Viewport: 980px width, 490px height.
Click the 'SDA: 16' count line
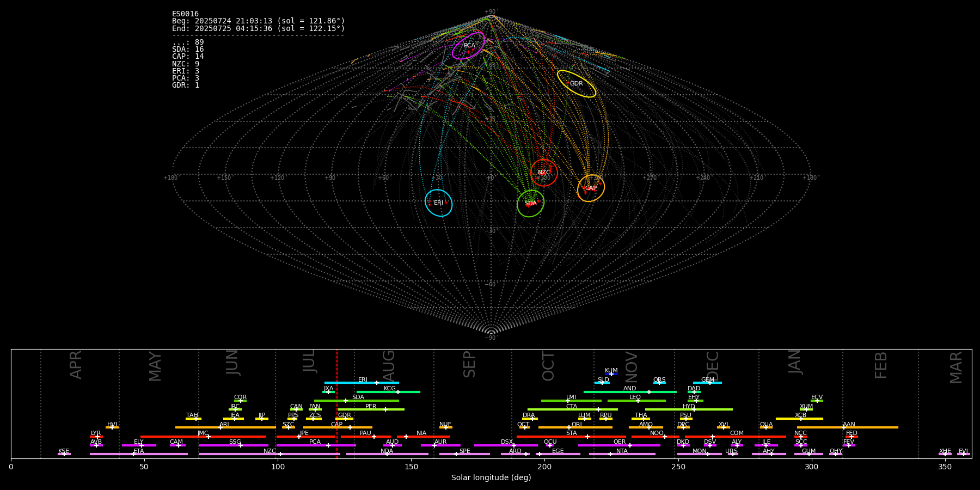point(188,50)
